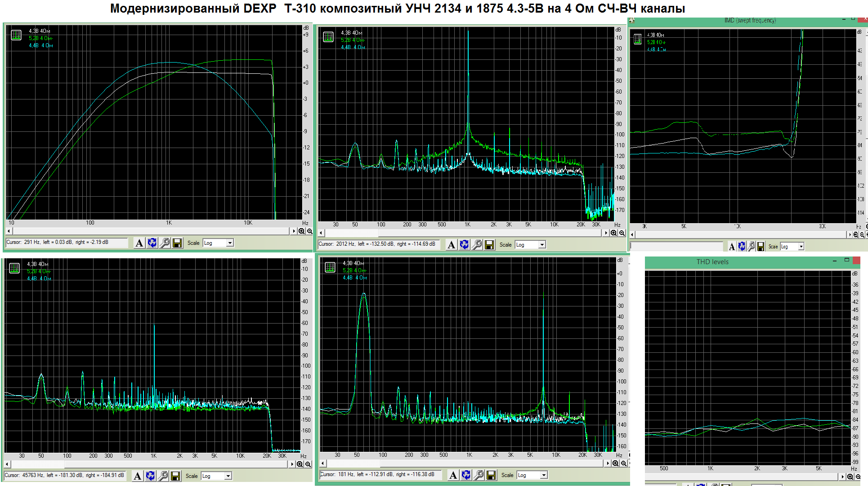Click the cursor readout field showing 2012 Hz
Screen dimensions: 868x486
tap(378, 244)
